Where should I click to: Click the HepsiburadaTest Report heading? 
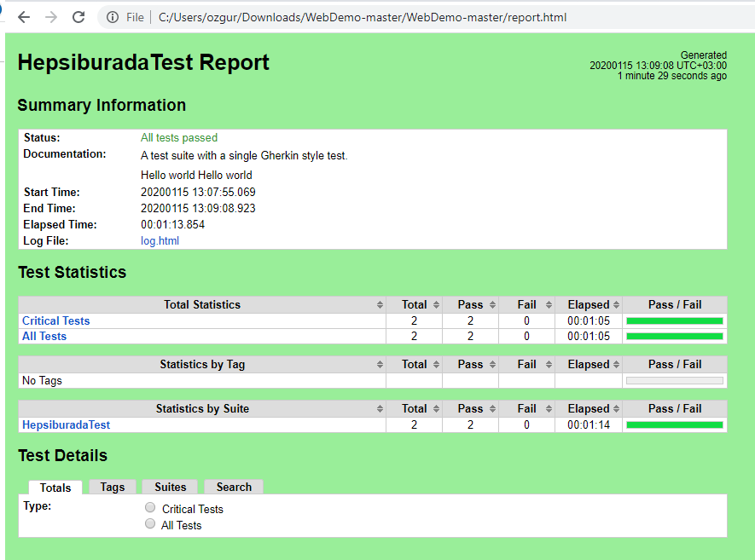coord(143,62)
